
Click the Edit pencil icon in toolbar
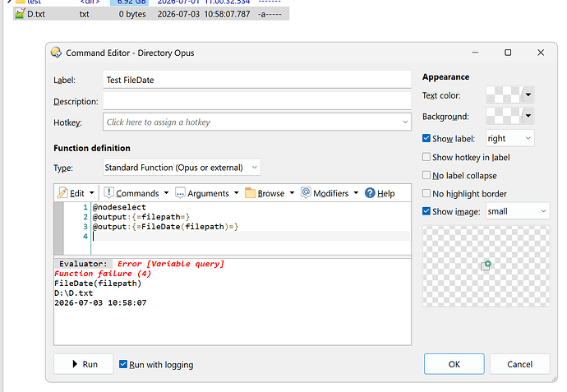tap(62, 193)
